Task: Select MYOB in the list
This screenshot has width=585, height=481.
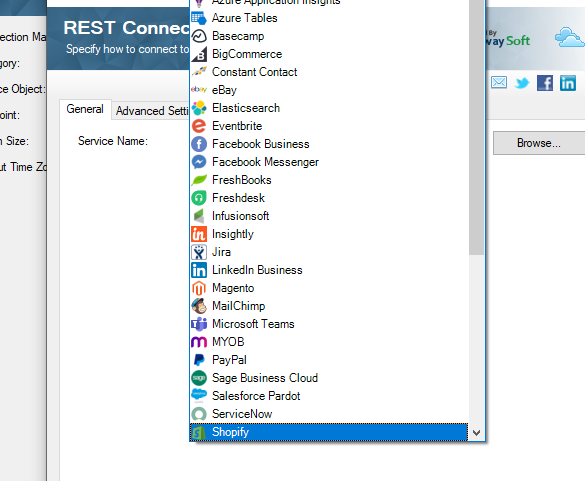Action: 329,342
